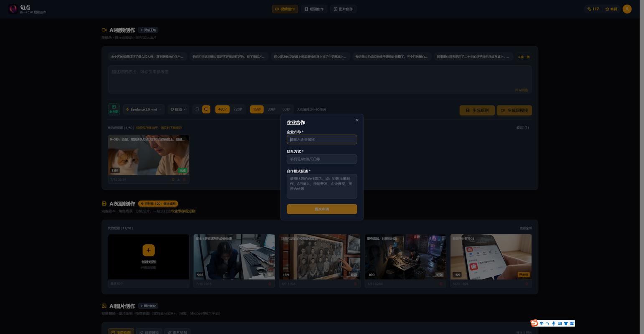Viewport: 644px width, 334px height.
Task: Choose 15秒 duration
Action: [257, 109]
